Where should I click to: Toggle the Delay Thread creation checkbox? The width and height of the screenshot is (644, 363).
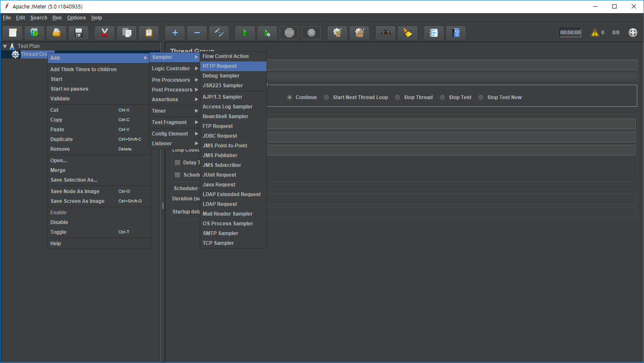(178, 163)
